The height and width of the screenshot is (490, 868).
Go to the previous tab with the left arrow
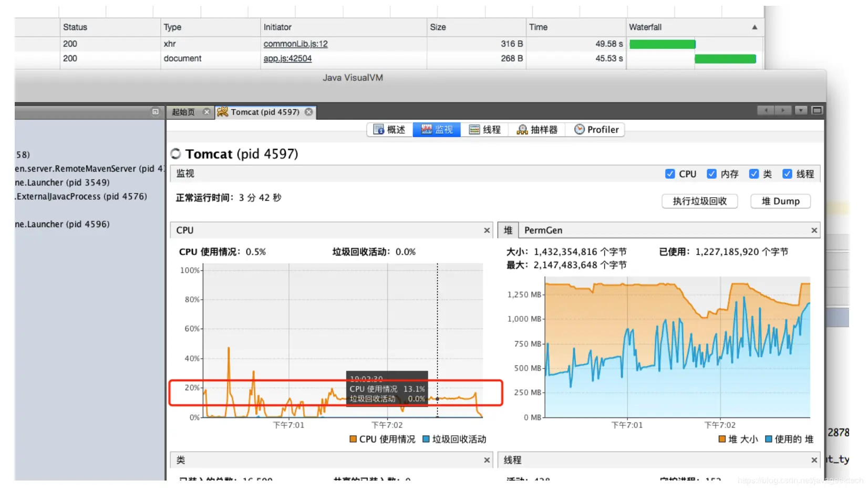click(x=766, y=110)
